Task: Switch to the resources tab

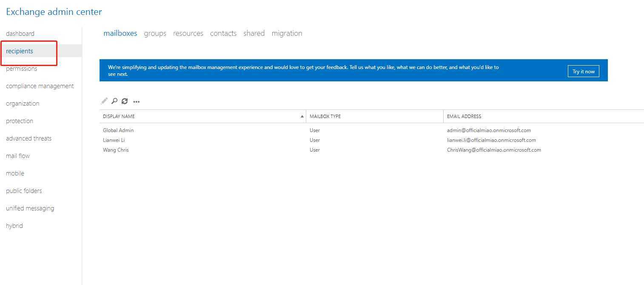Action: [188, 33]
